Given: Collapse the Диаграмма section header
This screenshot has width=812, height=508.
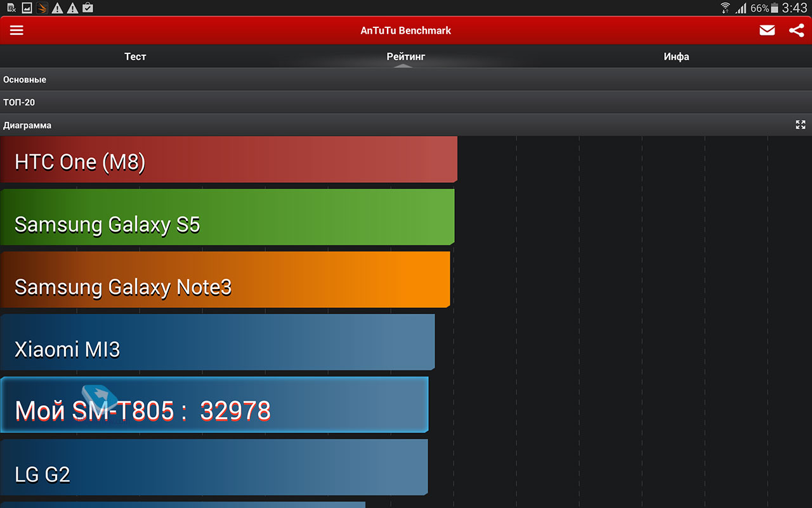Looking at the screenshot, I should [x=406, y=125].
